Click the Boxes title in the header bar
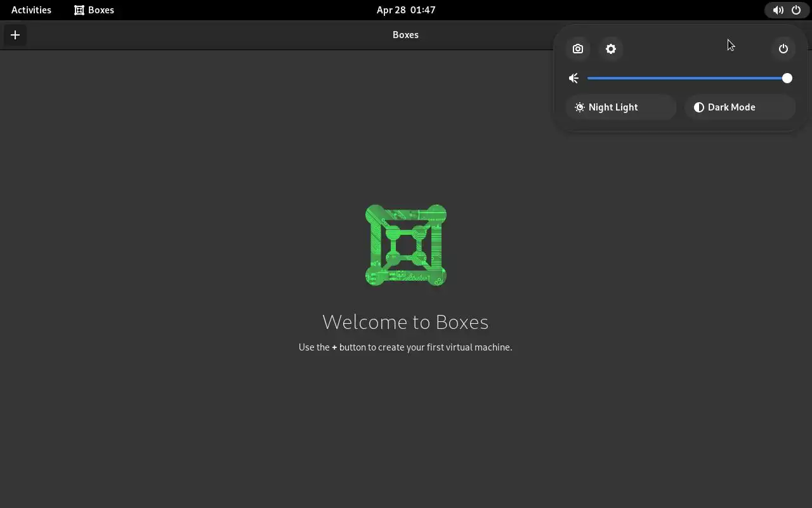The image size is (812, 508). 405,35
